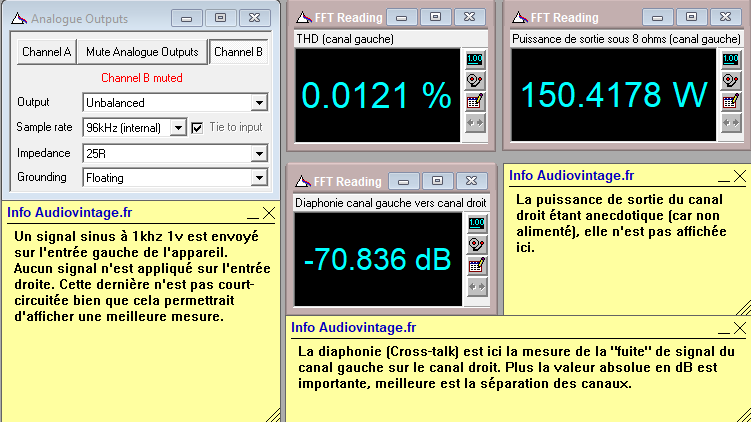This screenshot has height=422, width=751.
Task: Close the Analogue Outputs window
Action: pyautogui.click(x=254, y=19)
